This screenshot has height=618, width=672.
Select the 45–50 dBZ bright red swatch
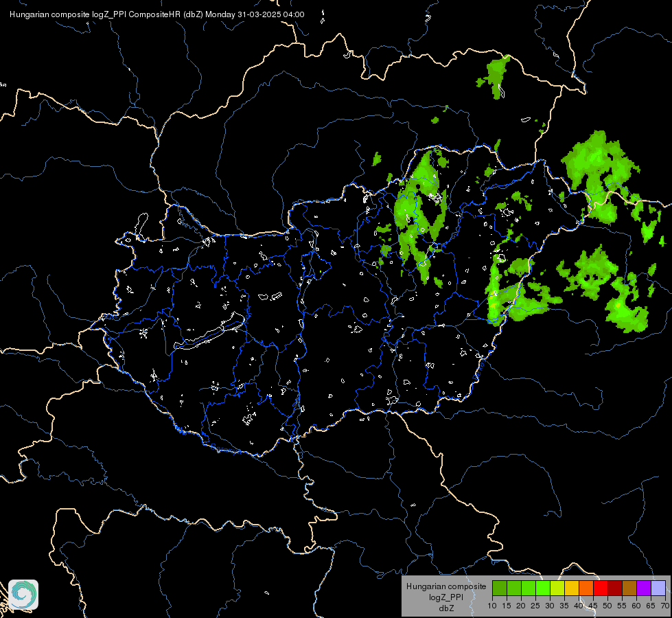tap(601, 588)
